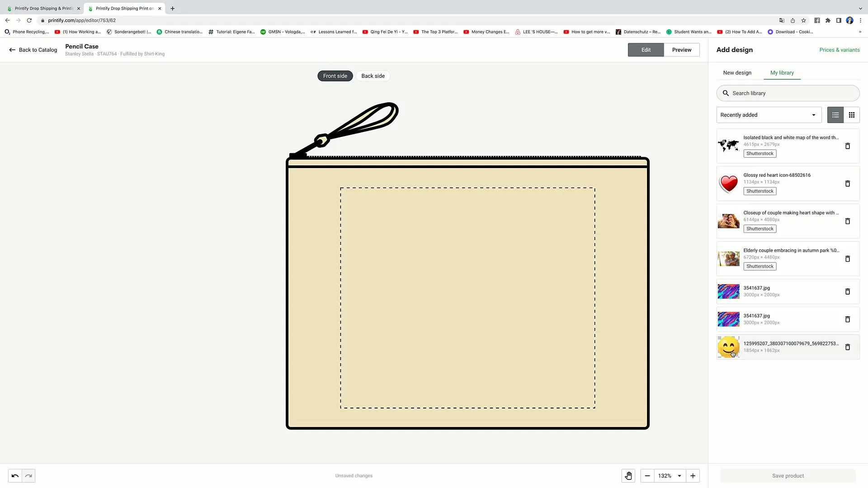Click the undo arrow icon
The image size is (868, 488).
15,475
